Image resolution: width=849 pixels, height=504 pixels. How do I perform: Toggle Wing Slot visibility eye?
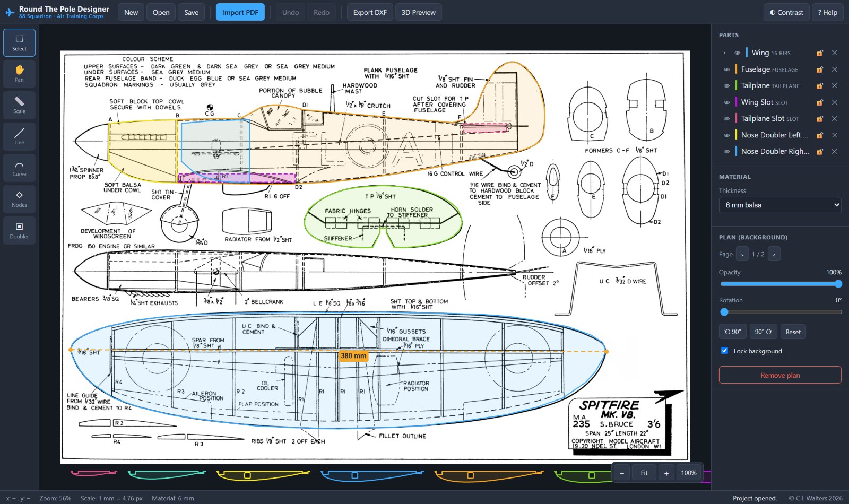pyautogui.click(x=726, y=102)
